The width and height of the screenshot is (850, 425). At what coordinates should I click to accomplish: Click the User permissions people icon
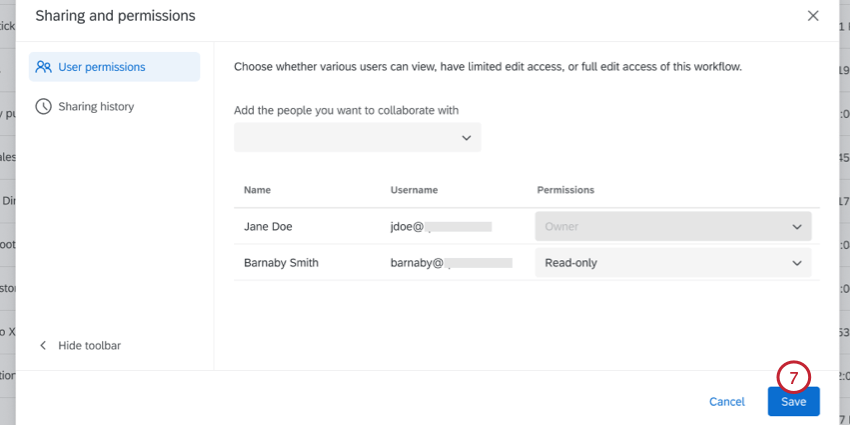click(x=43, y=67)
